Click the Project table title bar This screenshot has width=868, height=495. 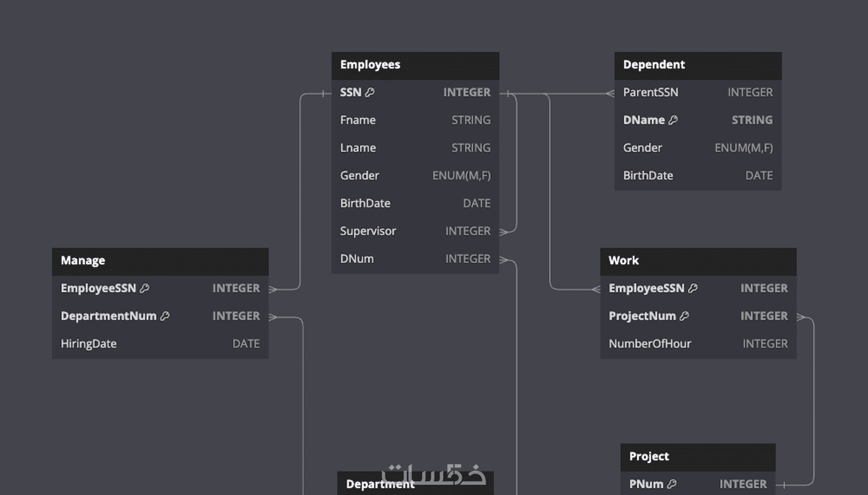click(697, 457)
